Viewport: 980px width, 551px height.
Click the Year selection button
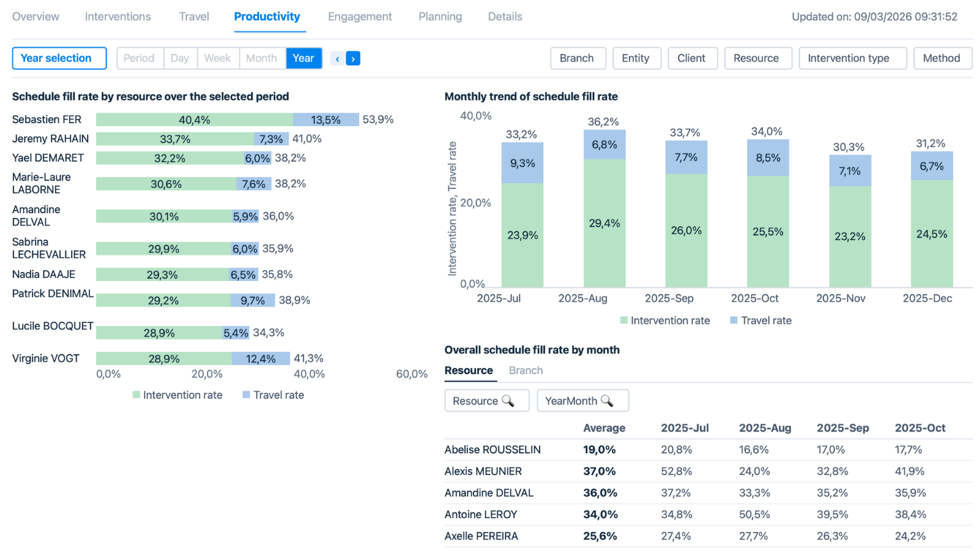pyautogui.click(x=59, y=58)
